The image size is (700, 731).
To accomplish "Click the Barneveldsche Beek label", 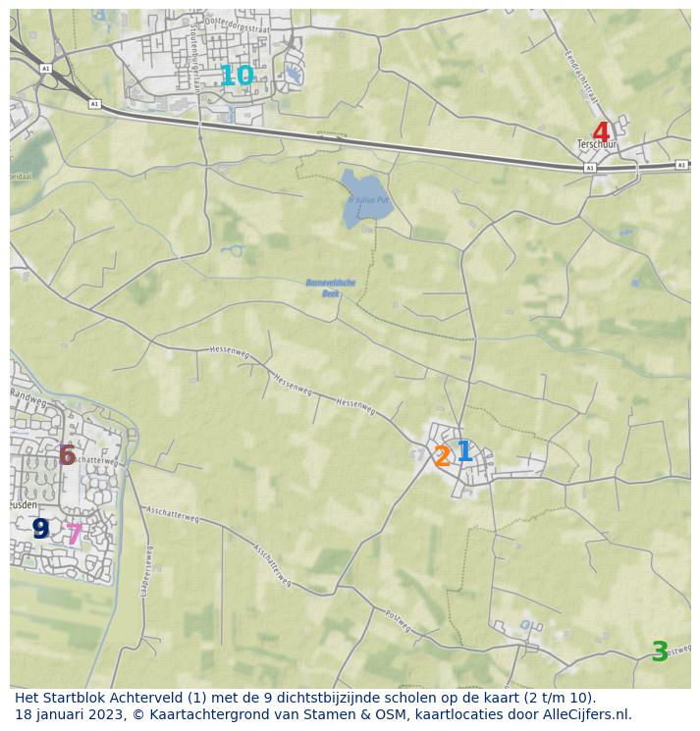I will pos(330,287).
